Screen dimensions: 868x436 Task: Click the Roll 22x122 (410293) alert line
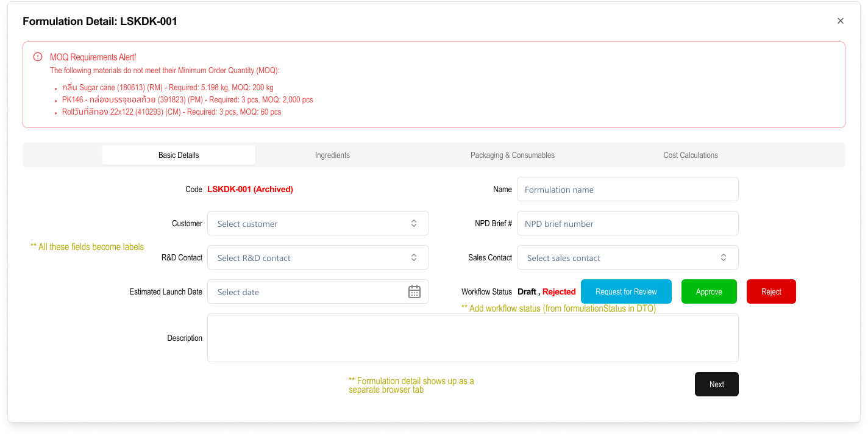[x=172, y=112]
